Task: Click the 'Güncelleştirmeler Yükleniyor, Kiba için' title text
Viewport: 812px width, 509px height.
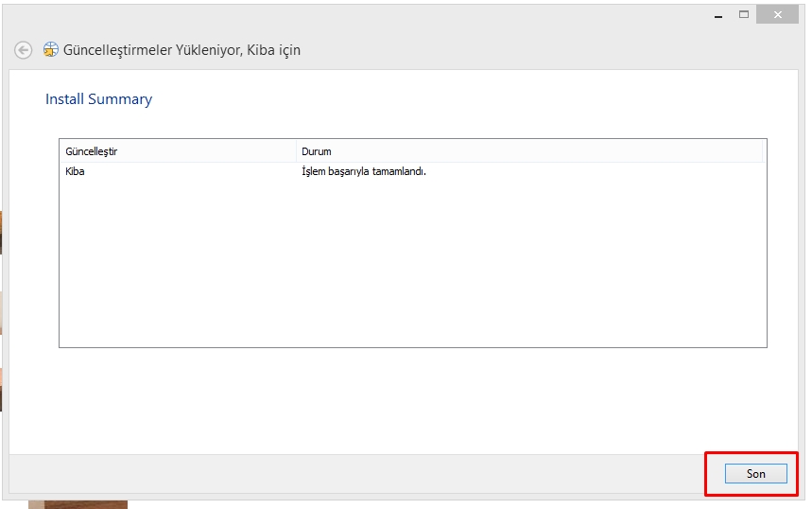Action: (181, 50)
